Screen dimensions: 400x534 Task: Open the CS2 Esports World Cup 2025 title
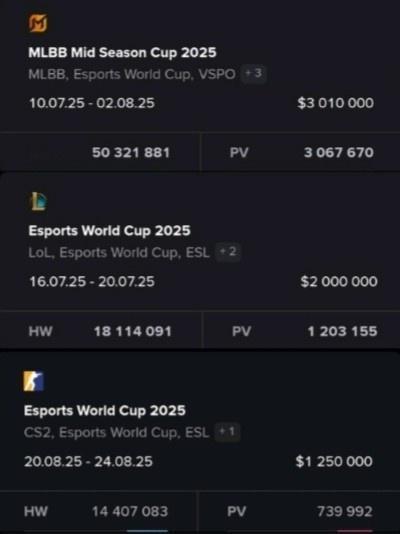pos(105,410)
